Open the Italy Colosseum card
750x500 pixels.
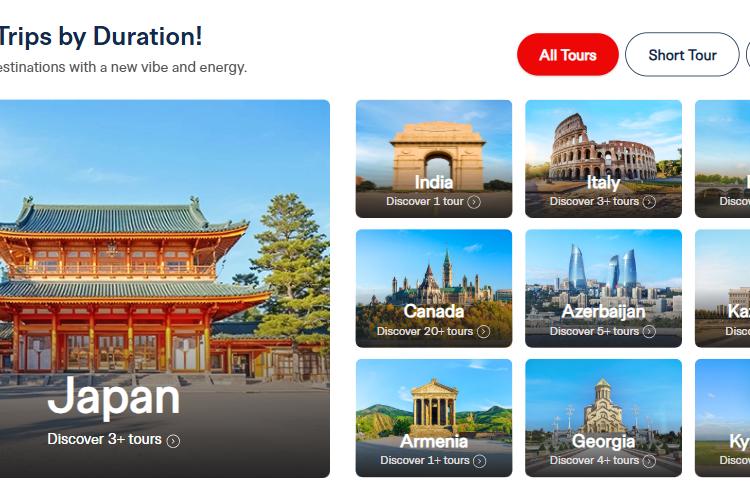coord(603,159)
